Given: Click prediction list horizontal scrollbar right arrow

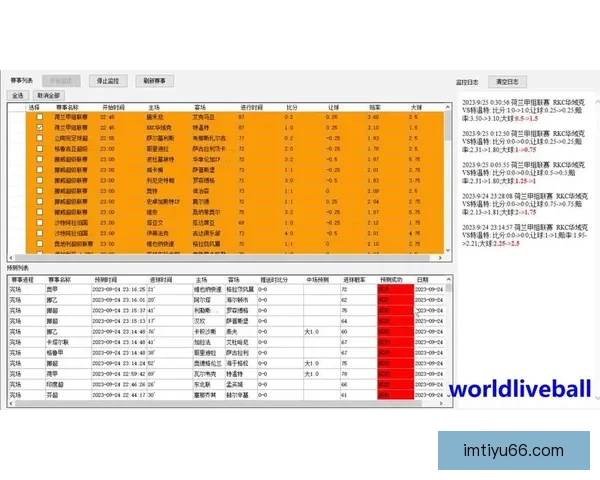Looking at the screenshot, I should click(x=441, y=403).
